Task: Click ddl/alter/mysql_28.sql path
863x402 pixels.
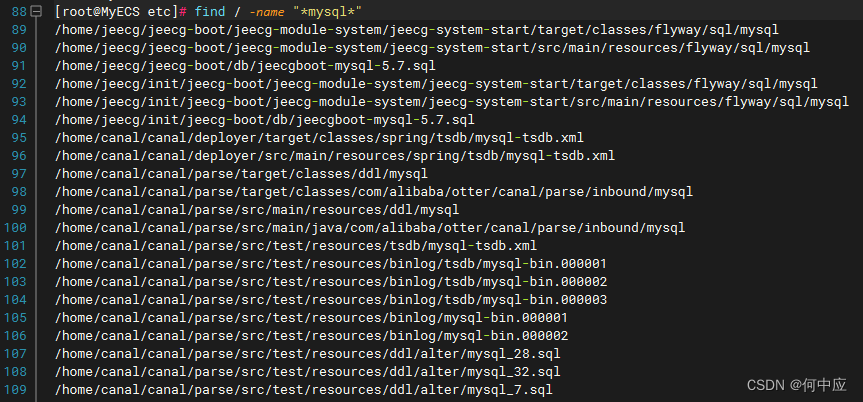Action: coord(308,354)
